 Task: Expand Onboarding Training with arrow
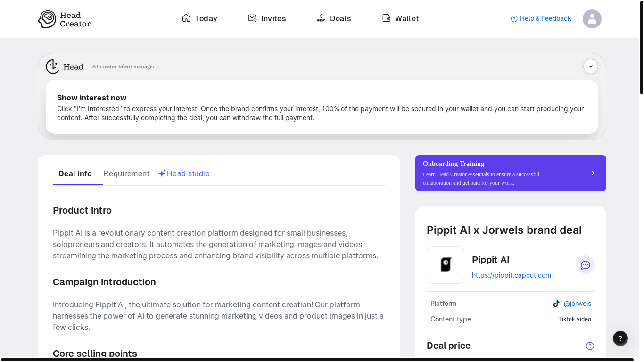[593, 173]
